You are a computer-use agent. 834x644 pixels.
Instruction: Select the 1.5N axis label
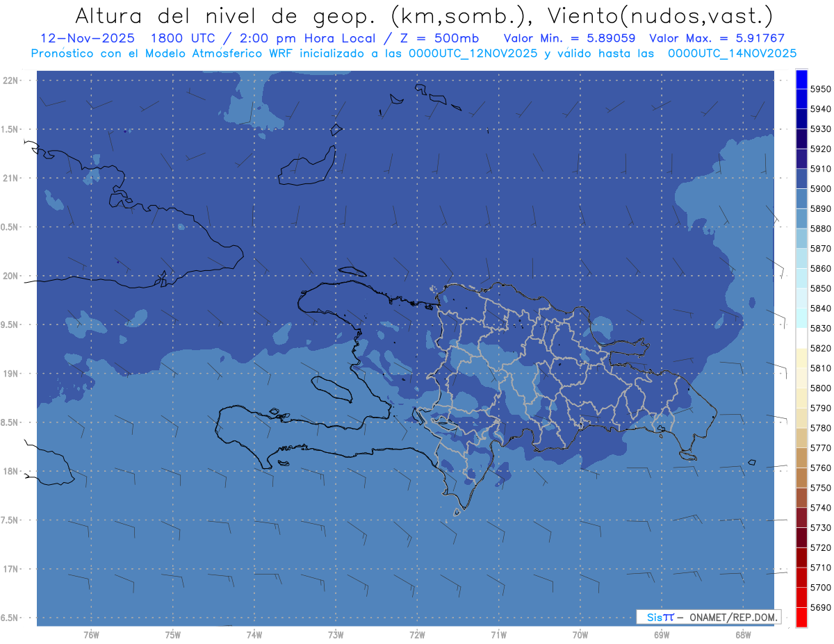click(x=10, y=129)
